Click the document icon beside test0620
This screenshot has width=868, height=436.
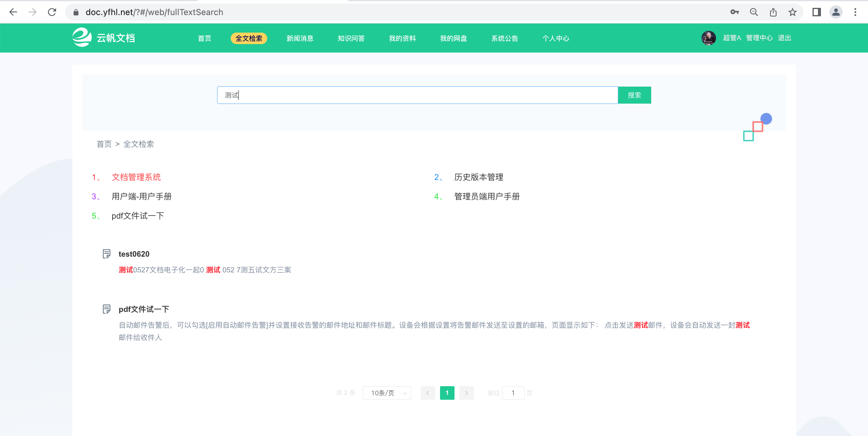coord(106,254)
